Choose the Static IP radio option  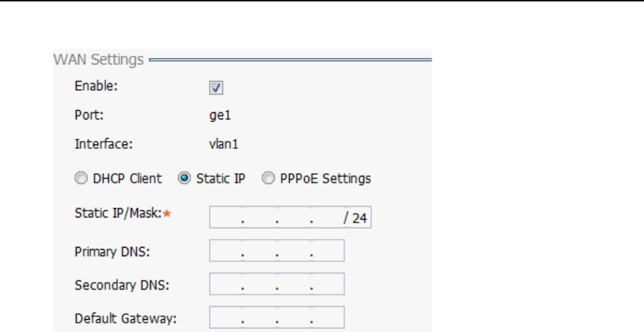pos(183,178)
